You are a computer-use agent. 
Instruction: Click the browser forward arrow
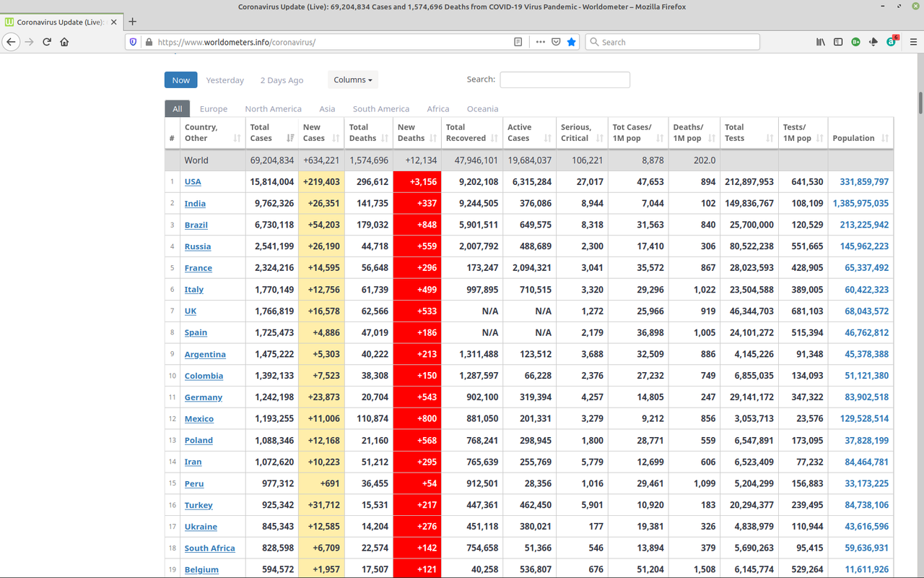coord(30,42)
